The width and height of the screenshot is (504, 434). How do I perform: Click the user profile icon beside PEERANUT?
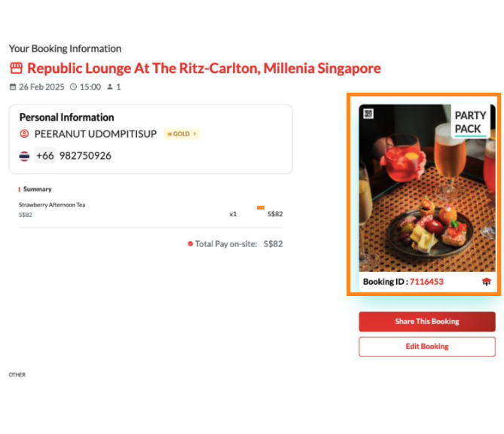click(x=24, y=134)
